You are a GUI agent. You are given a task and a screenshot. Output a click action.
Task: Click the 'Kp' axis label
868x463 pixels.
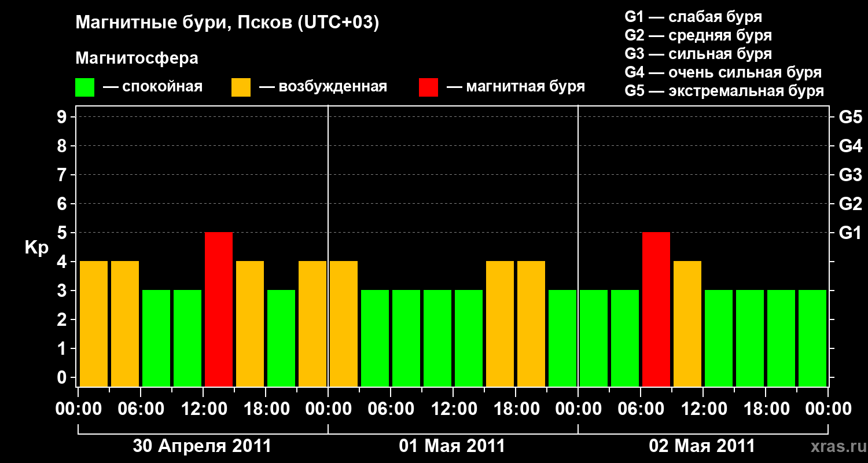point(36,248)
